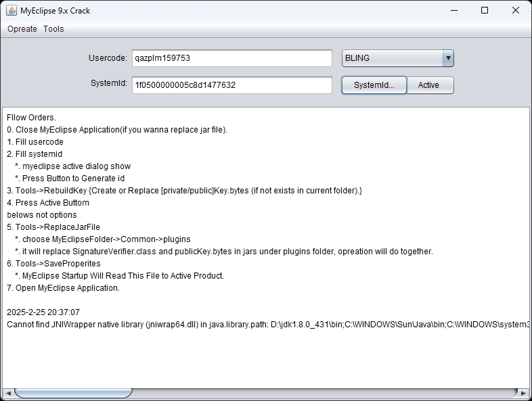Image resolution: width=532 pixels, height=401 pixels.
Task: Click the "4. Press Active Buttom" line
Action: pyautogui.click(x=48, y=203)
